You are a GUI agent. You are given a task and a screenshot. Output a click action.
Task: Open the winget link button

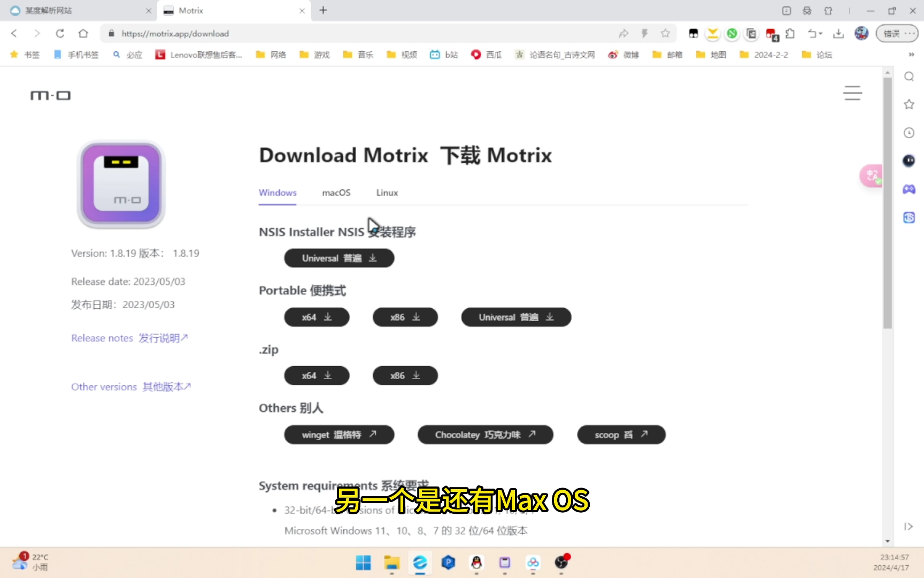point(339,435)
